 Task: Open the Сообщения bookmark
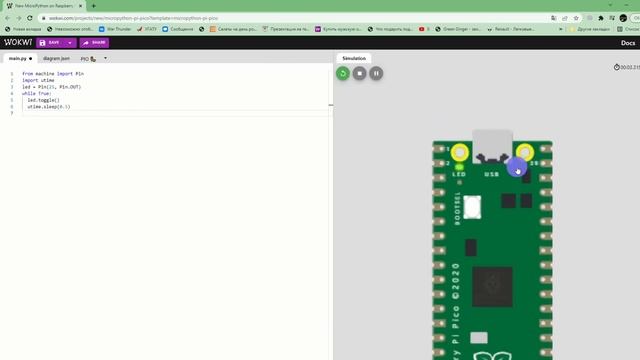point(178,29)
